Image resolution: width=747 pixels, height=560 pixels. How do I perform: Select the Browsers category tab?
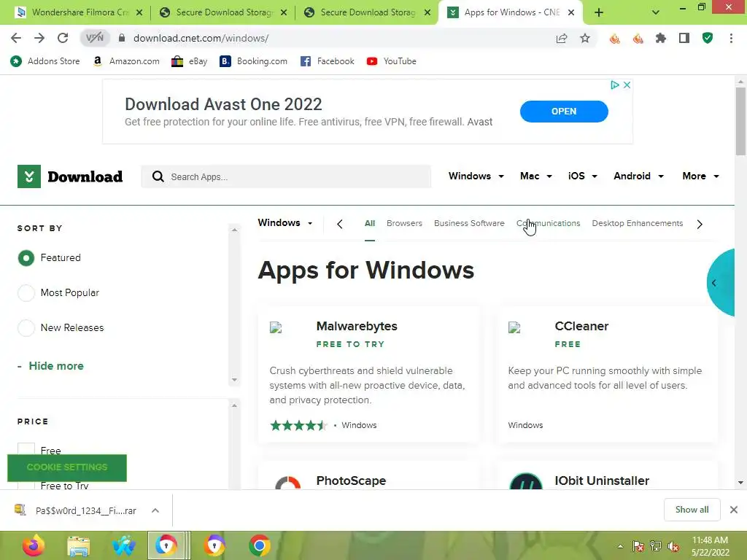pos(404,223)
